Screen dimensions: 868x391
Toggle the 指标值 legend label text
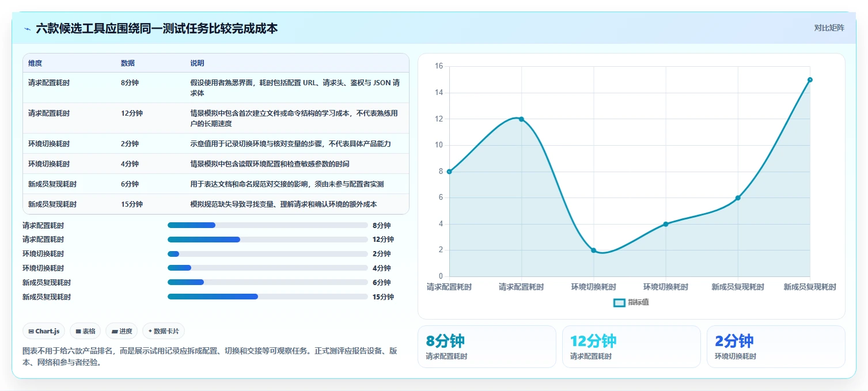pos(638,302)
